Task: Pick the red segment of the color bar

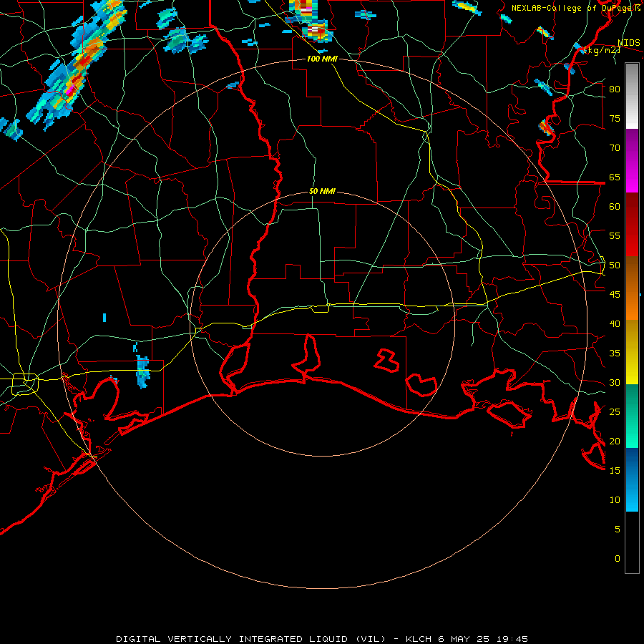Action: (x=632, y=225)
